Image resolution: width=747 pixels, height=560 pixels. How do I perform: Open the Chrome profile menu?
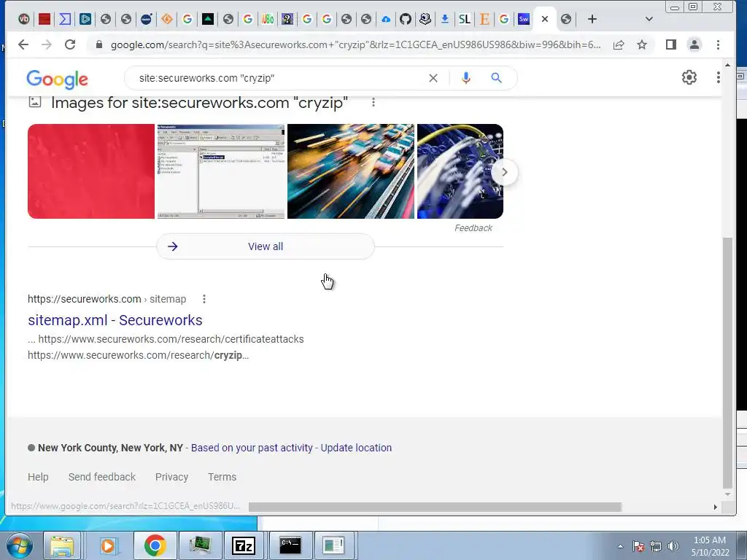(694, 44)
